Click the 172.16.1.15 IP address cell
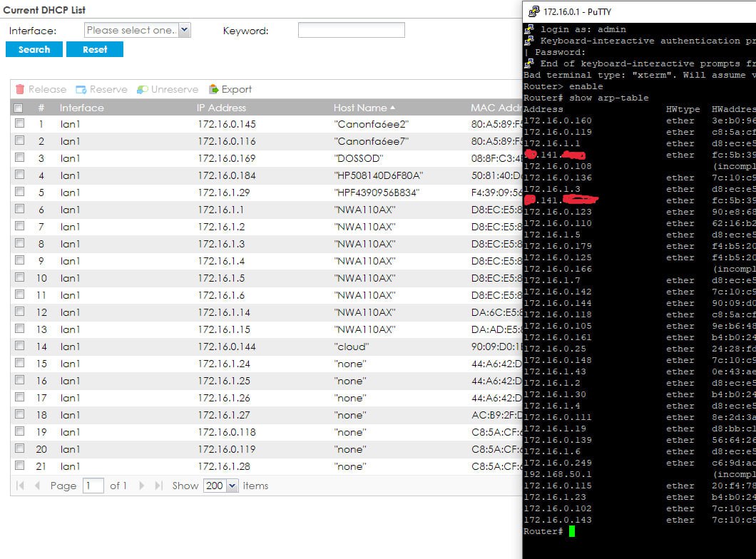 point(224,329)
